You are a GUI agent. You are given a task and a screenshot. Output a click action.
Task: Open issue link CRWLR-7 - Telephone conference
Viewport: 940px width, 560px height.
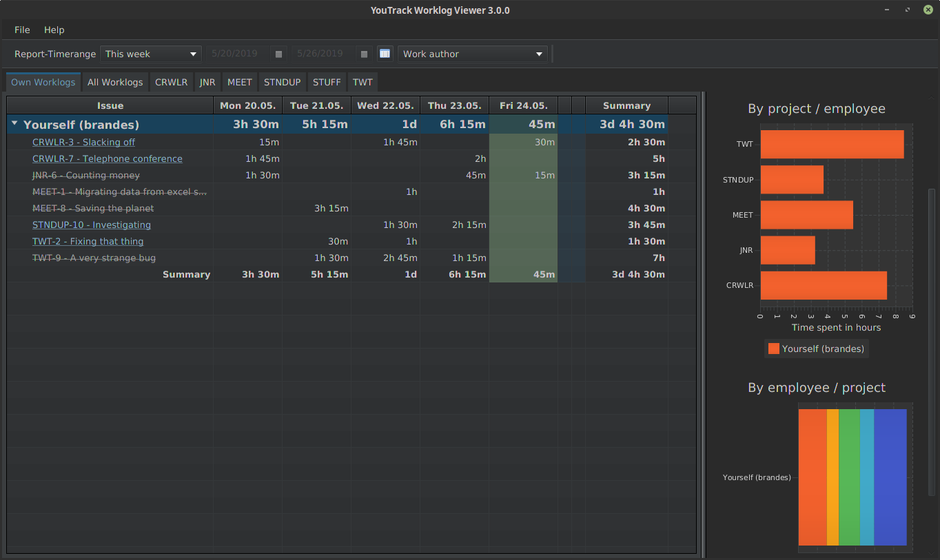[x=108, y=158]
